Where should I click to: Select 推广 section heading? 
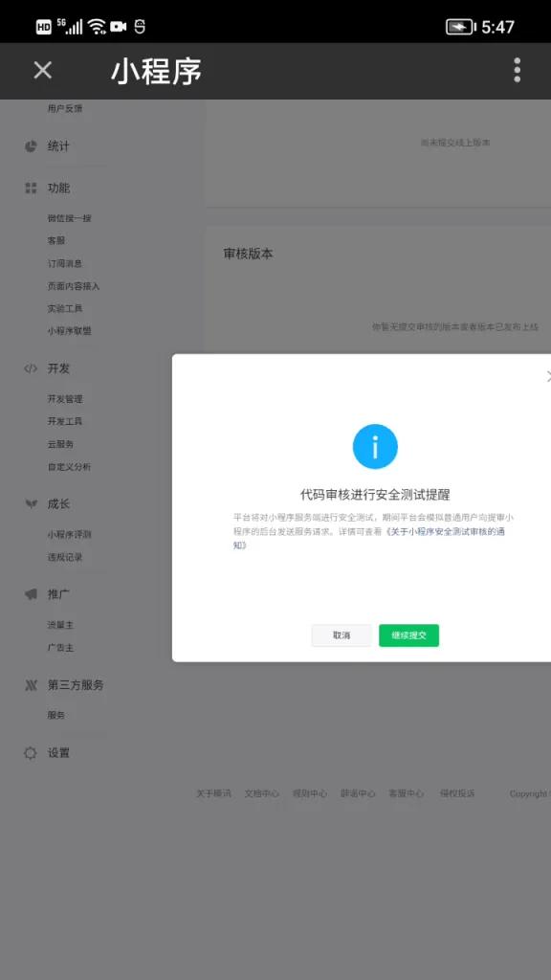click(x=58, y=594)
